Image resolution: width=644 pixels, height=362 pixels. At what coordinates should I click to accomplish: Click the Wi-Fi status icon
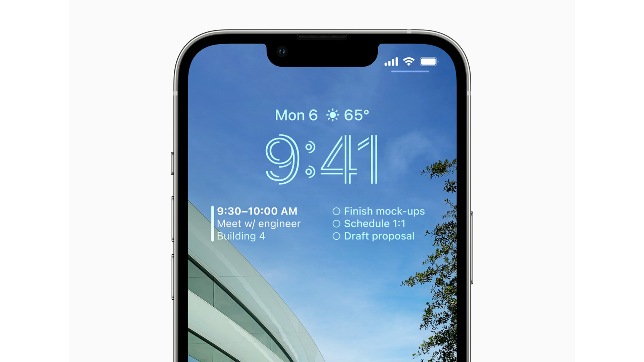tap(408, 62)
